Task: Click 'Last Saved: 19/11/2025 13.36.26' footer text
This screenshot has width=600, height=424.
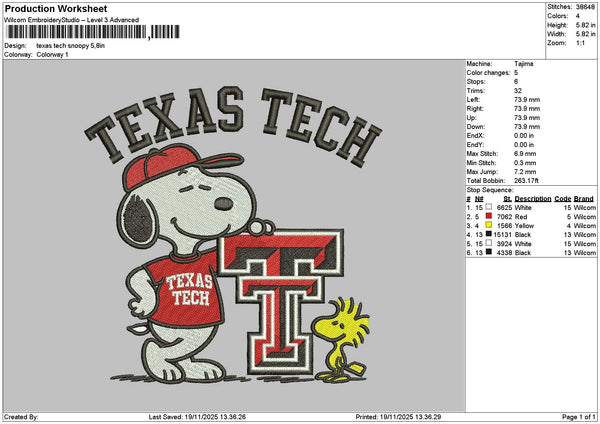Action: click(x=197, y=417)
